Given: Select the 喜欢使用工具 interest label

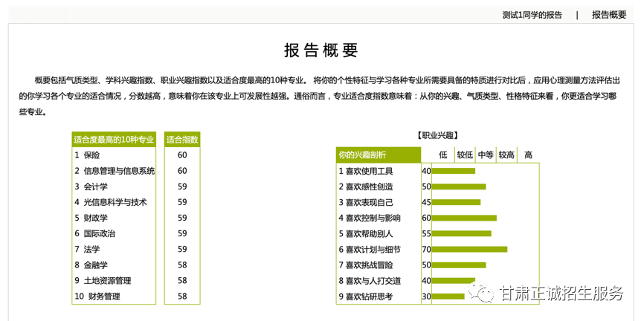Looking at the screenshot, I should 369,171.
